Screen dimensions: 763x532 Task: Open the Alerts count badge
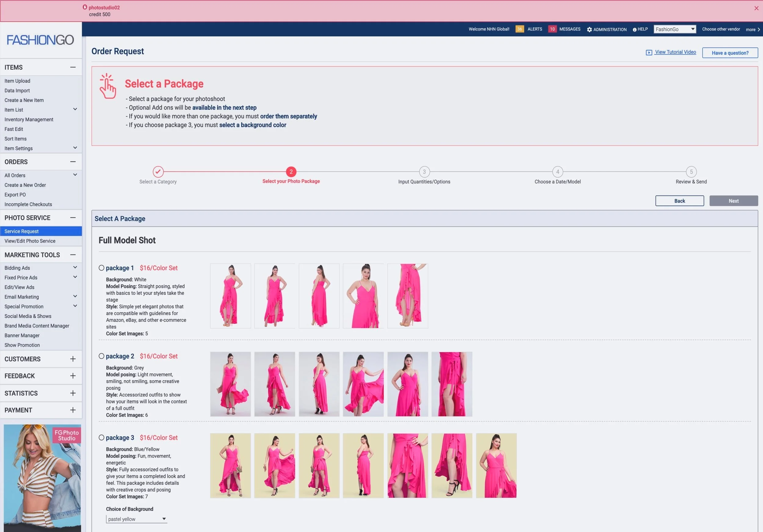pos(519,29)
